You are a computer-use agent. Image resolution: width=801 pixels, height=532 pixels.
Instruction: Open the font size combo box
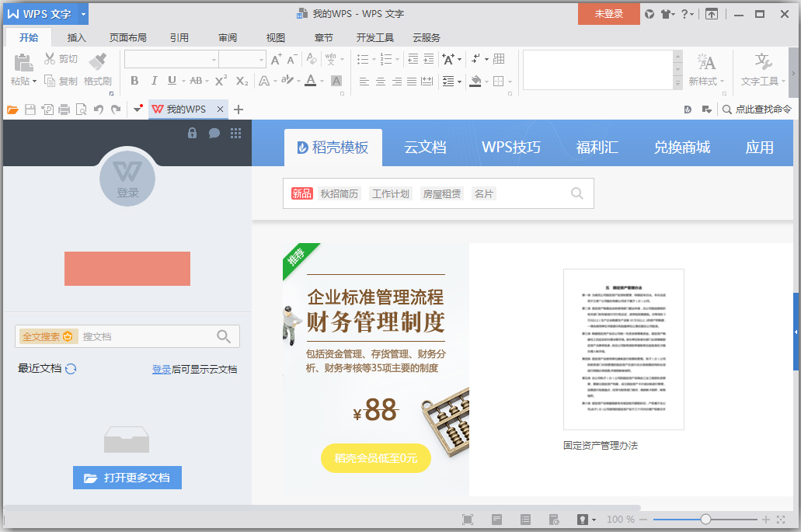coord(242,60)
